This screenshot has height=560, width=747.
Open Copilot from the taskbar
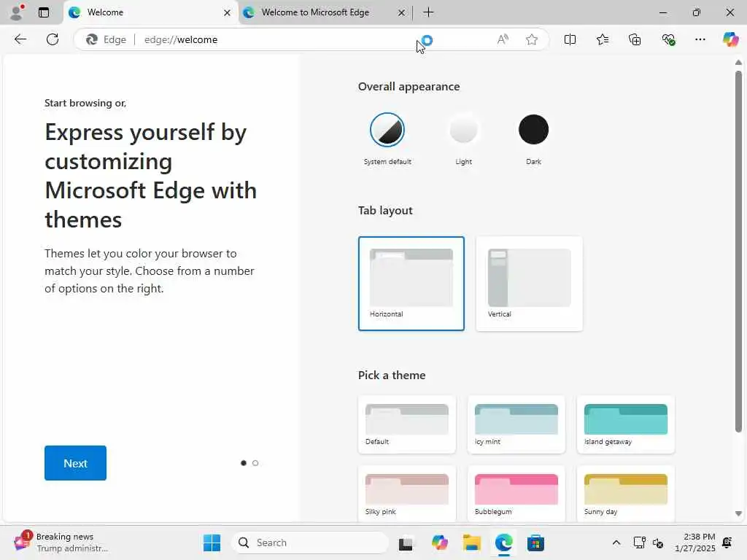(x=440, y=542)
